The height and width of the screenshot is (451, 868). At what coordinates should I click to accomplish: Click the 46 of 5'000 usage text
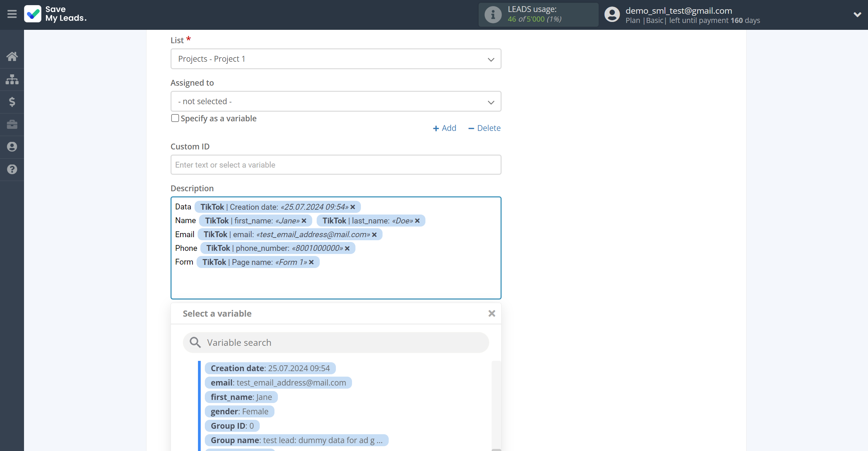click(x=535, y=19)
